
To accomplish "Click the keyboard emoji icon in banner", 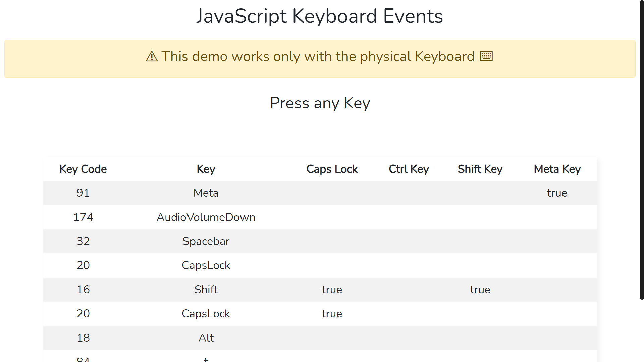I will (x=486, y=56).
